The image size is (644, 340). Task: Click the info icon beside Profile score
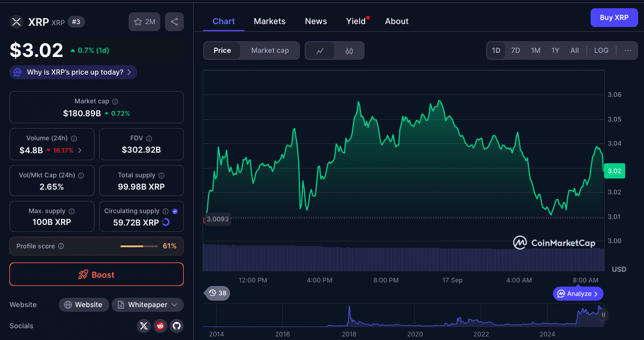pos(61,246)
